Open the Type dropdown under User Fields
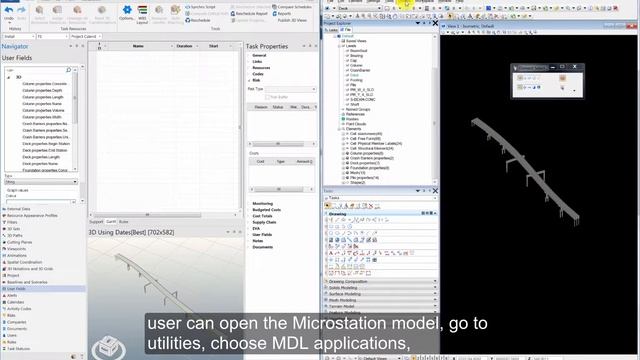 [41, 182]
